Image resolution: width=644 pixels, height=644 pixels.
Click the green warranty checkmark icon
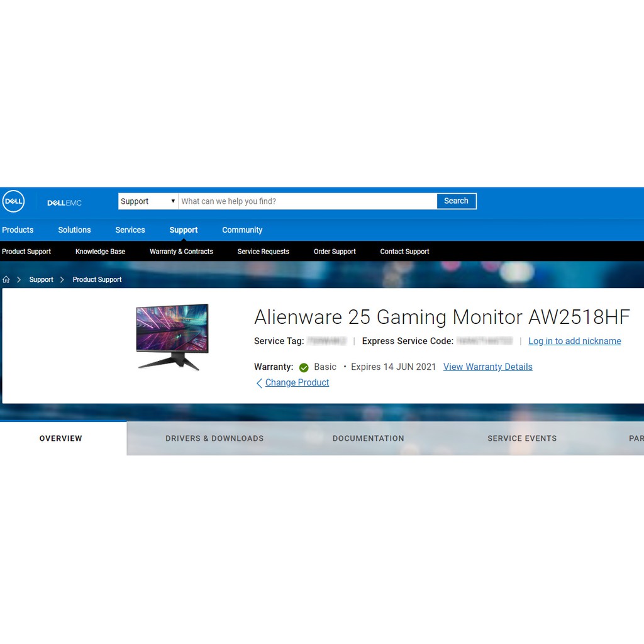coord(304,367)
